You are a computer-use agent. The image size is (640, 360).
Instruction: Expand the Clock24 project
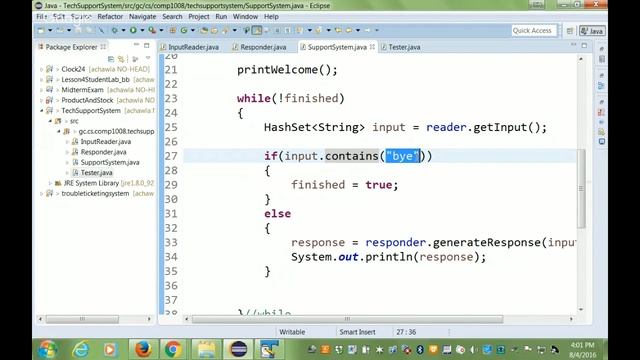[x=41, y=69]
